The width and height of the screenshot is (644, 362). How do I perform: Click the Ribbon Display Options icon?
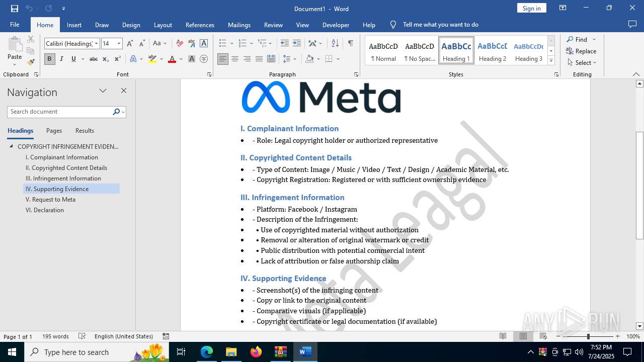[563, 8]
